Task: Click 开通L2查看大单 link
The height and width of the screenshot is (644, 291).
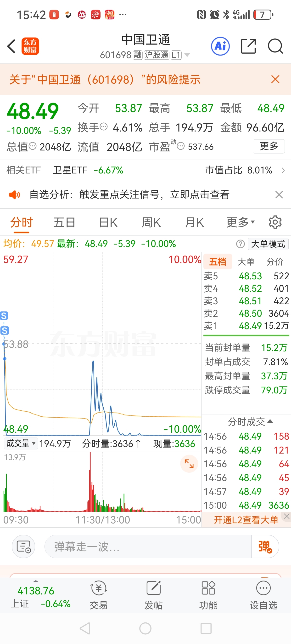Action: click(246, 520)
